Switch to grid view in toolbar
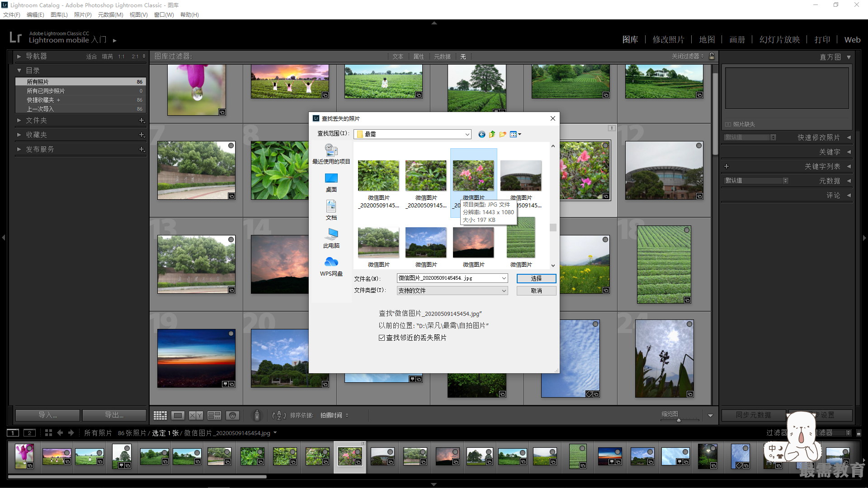This screenshot has width=868, height=488. point(160,415)
